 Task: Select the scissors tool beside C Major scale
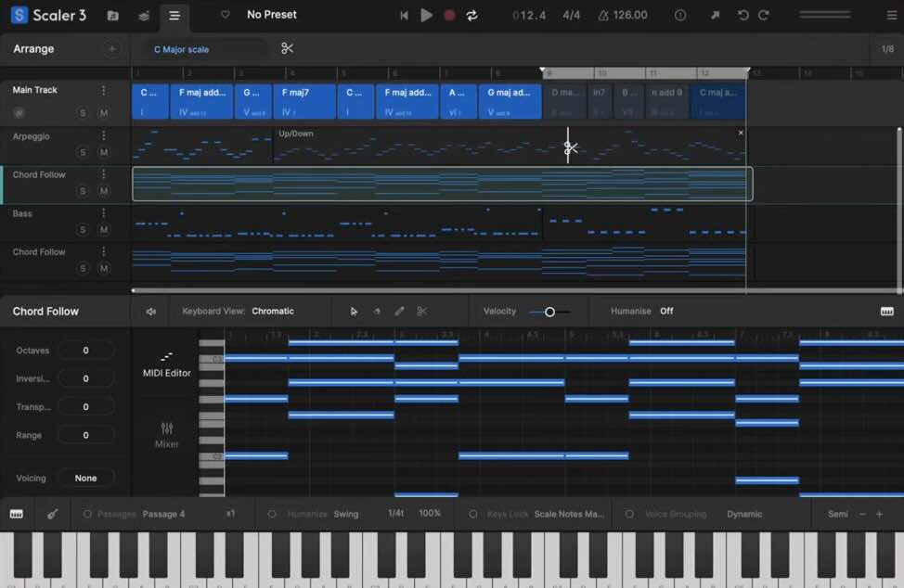tap(287, 48)
